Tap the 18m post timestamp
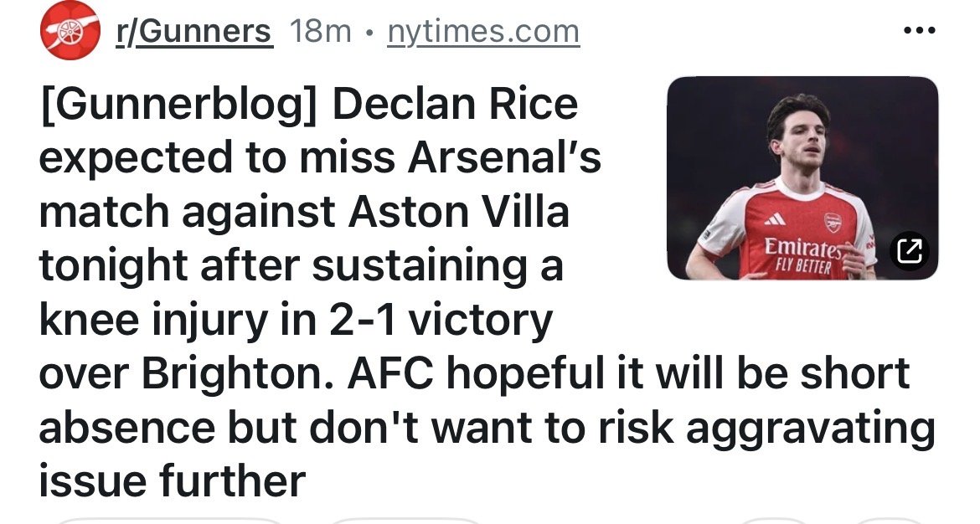The width and height of the screenshot is (980, 524). pos(320,32)
